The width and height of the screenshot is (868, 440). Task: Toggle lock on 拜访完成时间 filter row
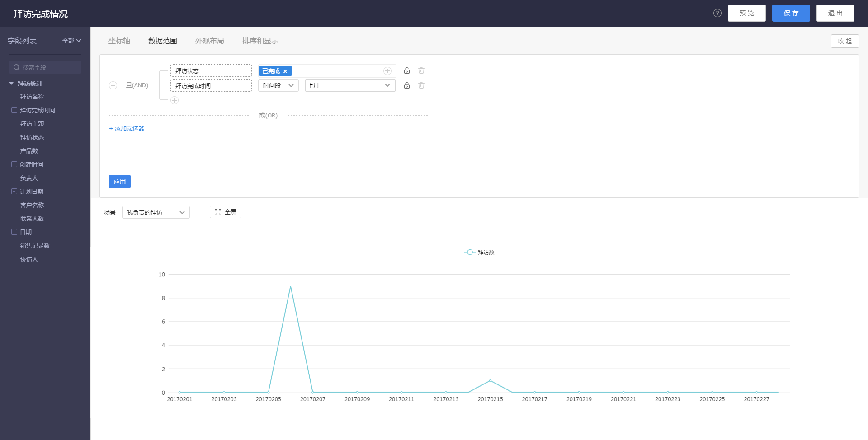407,85
